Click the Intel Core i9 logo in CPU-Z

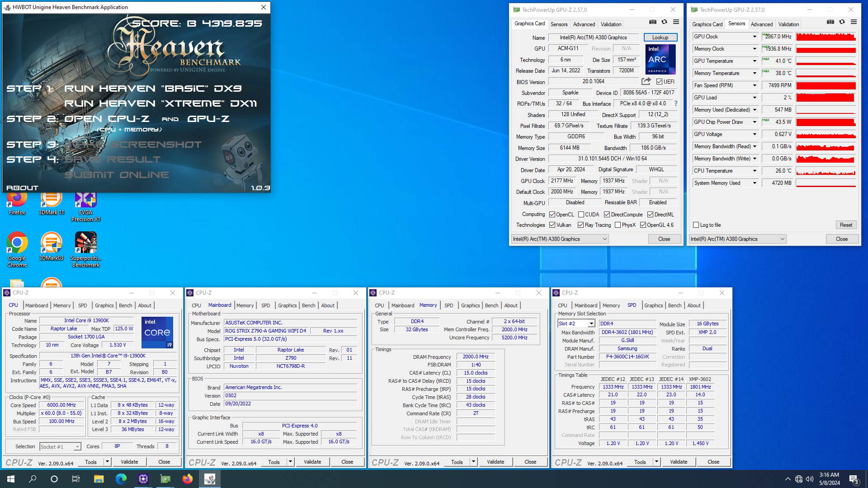point(157,333)
